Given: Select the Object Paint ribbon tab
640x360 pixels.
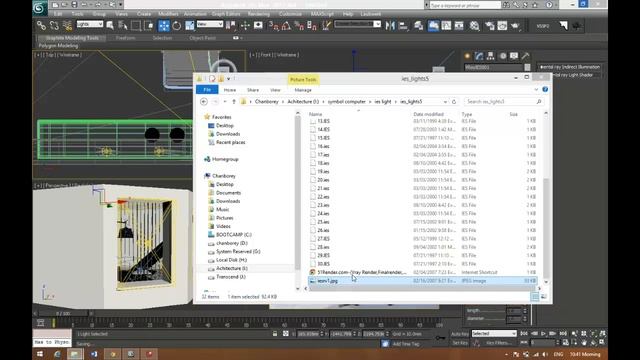Looking at the screenshot, I should (202, 38).
